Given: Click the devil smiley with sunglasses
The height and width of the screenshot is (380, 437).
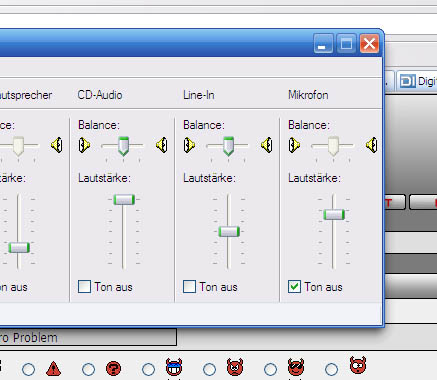Looking at the screenshot, I should [296, 367].
